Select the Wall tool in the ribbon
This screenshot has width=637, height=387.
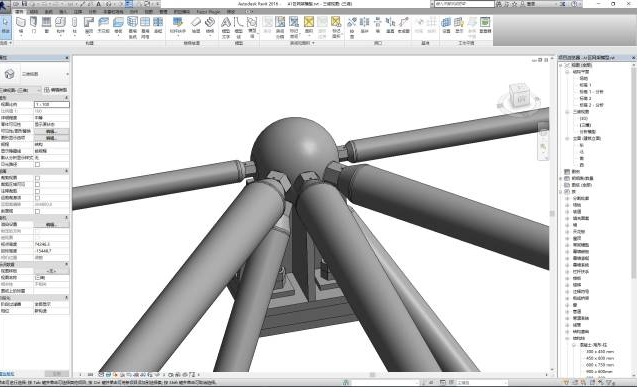(21, 25)
